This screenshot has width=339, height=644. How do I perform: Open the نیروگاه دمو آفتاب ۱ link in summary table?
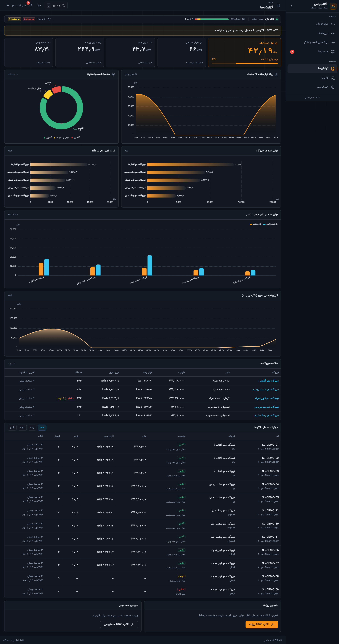pyautogui.click(x=268, y=381)
